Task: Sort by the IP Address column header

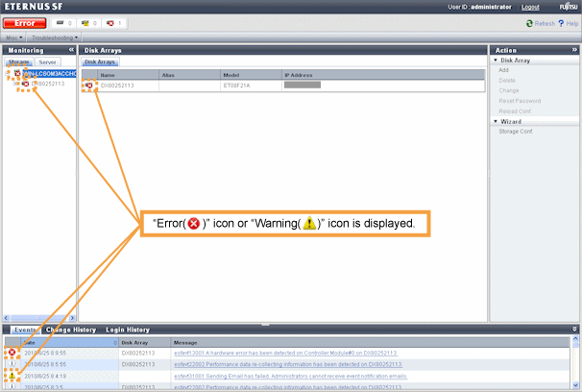Action: 383,75
